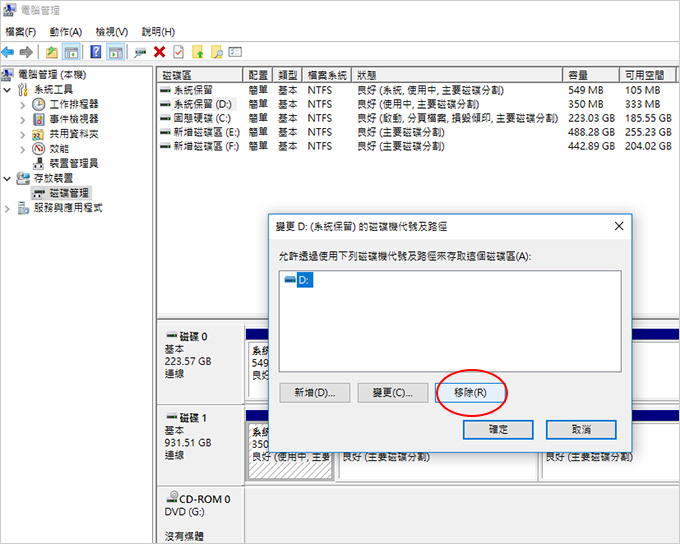Click the folder search magnifier icon
This screenshot has width=680, height=544.
point(216,52)
